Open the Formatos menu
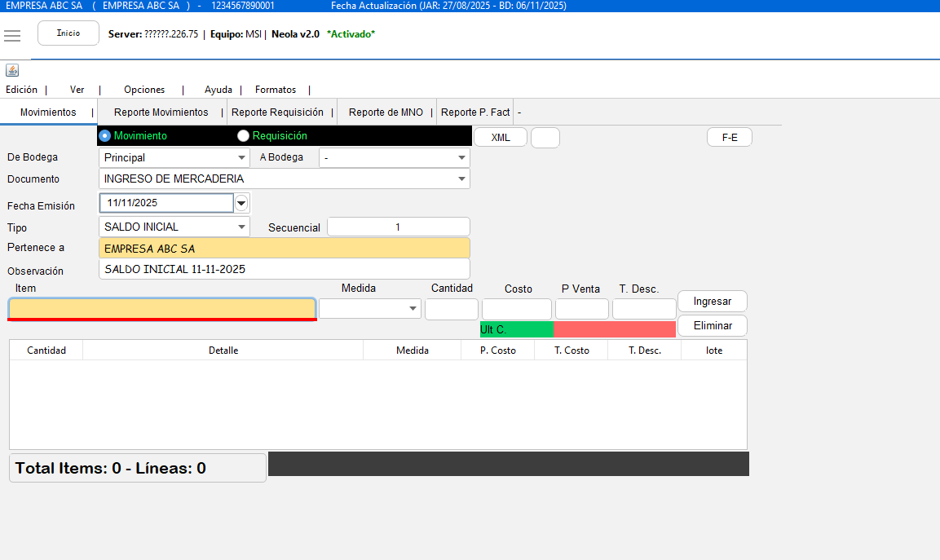This screenshot has height=560, width=940. pyautogui.click(x=276, y=90)
